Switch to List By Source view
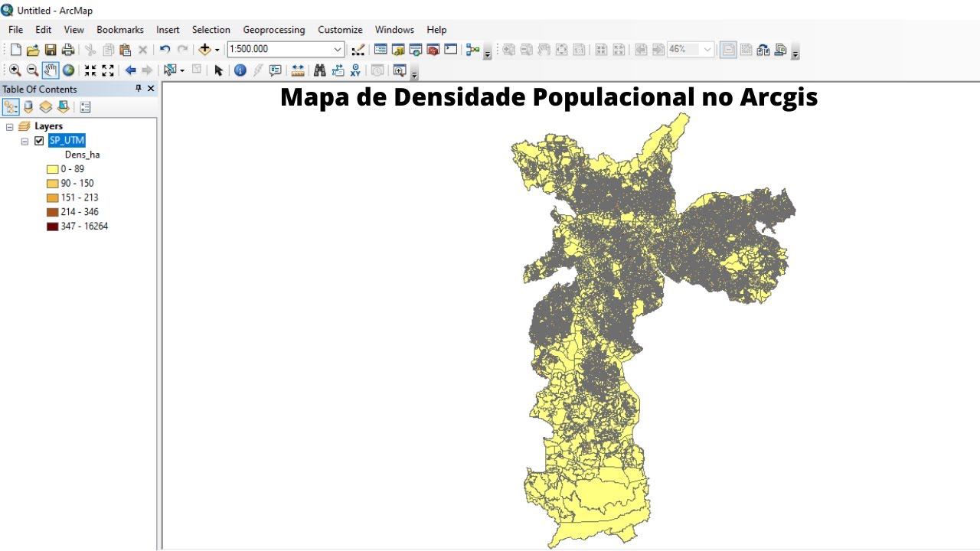980x551 pixels. 28,107
